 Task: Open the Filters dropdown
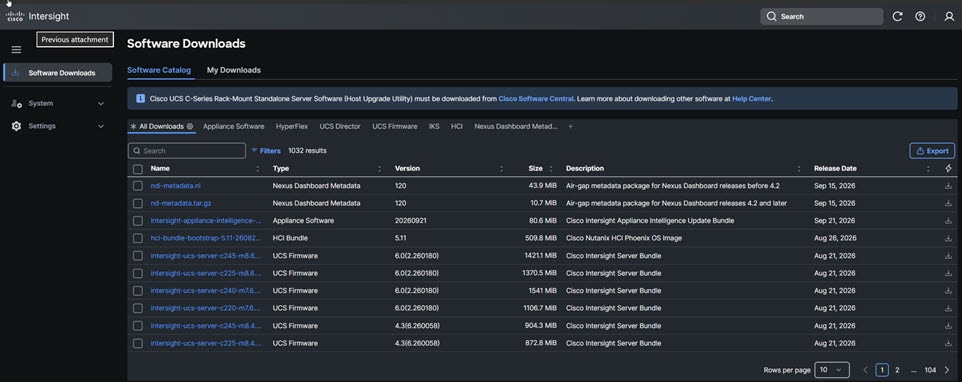(x=266, y=151)
